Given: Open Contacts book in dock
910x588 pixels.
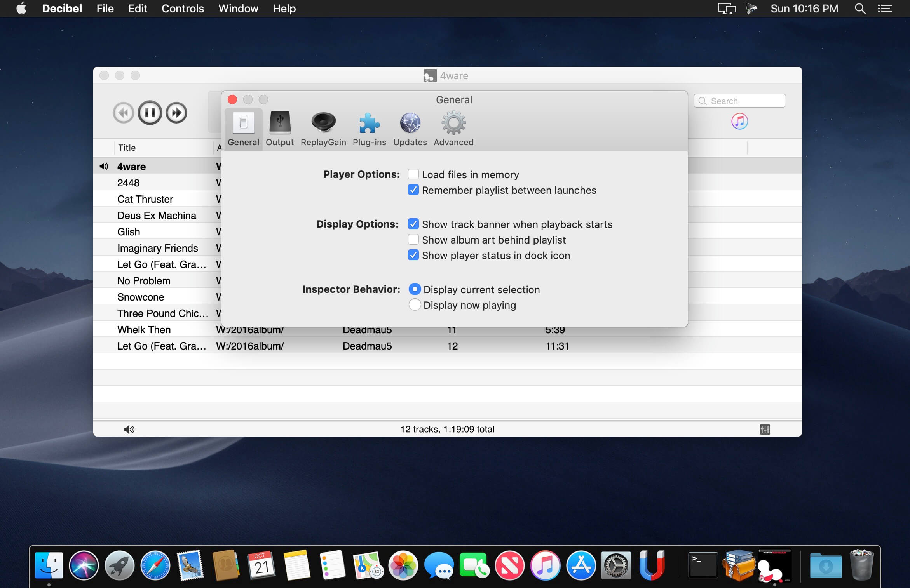Looking at the screenshot, I should click(x=226, y=565).
